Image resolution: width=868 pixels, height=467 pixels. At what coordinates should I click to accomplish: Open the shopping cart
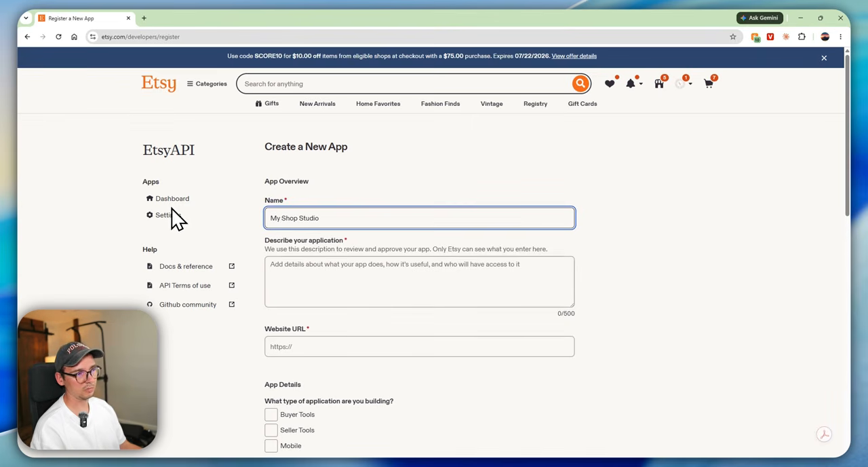709,83
